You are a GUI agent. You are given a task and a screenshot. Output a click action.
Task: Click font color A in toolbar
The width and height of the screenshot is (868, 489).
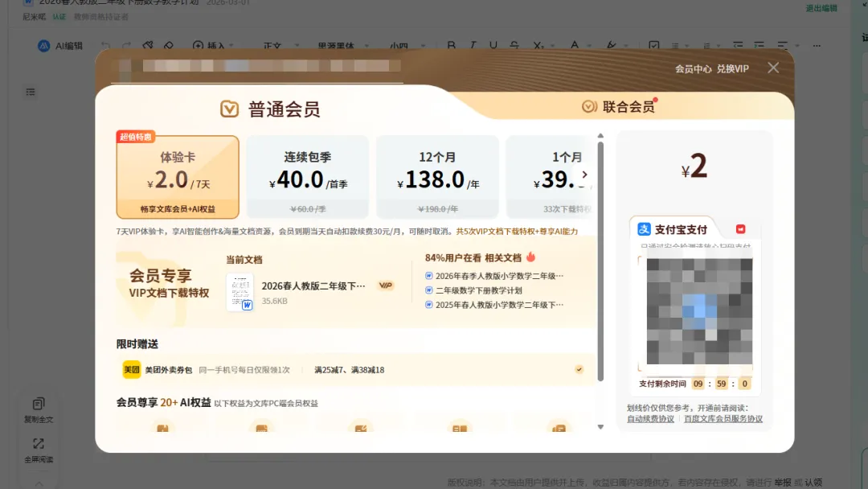575,45
